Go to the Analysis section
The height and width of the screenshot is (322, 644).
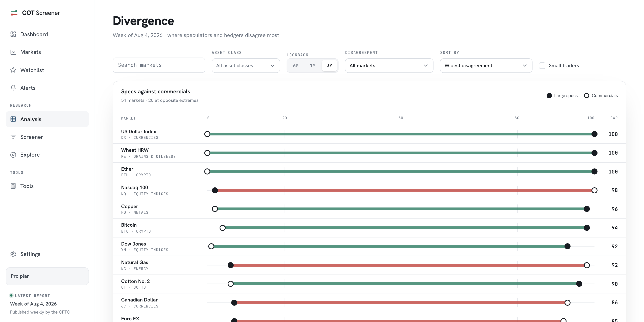click(47, 119)
